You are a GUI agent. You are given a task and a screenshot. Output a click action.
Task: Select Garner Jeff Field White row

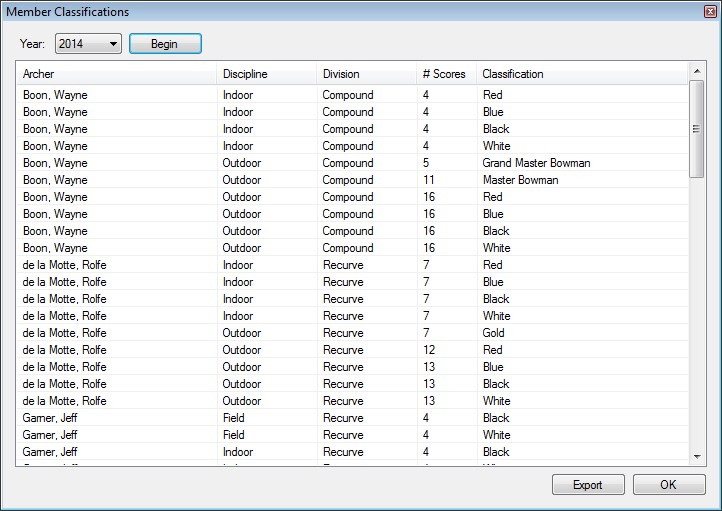(x=353, y=435)
